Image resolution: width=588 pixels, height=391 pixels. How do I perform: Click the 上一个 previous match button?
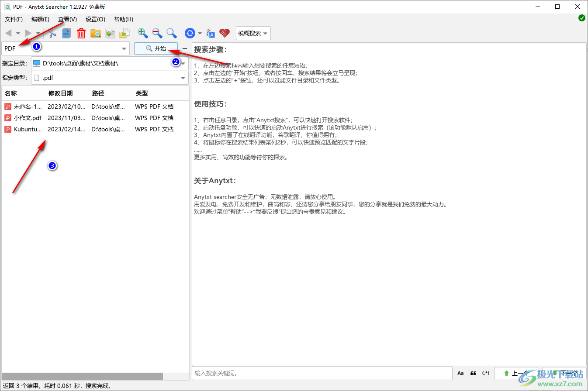coord(516,373)
